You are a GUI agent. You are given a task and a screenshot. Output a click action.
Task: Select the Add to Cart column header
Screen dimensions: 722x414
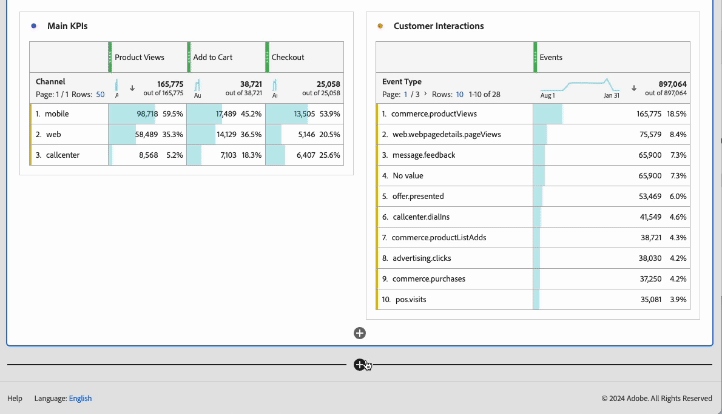[227, 57]
